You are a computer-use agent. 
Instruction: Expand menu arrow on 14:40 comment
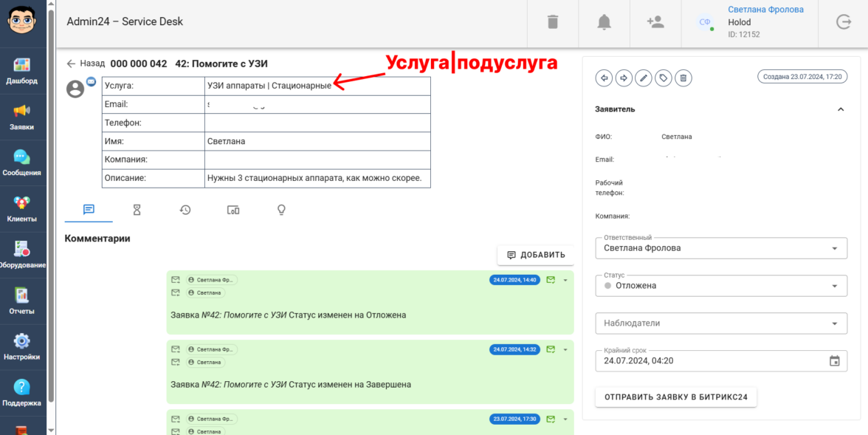coord(565,281)
